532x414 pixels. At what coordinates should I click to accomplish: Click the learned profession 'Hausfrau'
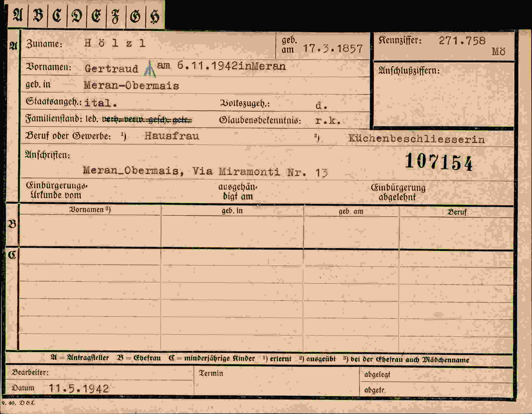click(172, 136)
